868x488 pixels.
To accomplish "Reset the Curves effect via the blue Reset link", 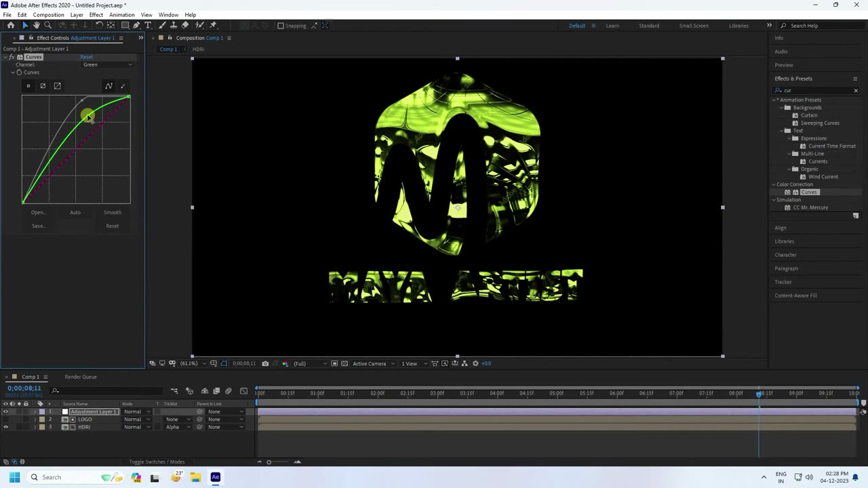I will pos(87,57).
